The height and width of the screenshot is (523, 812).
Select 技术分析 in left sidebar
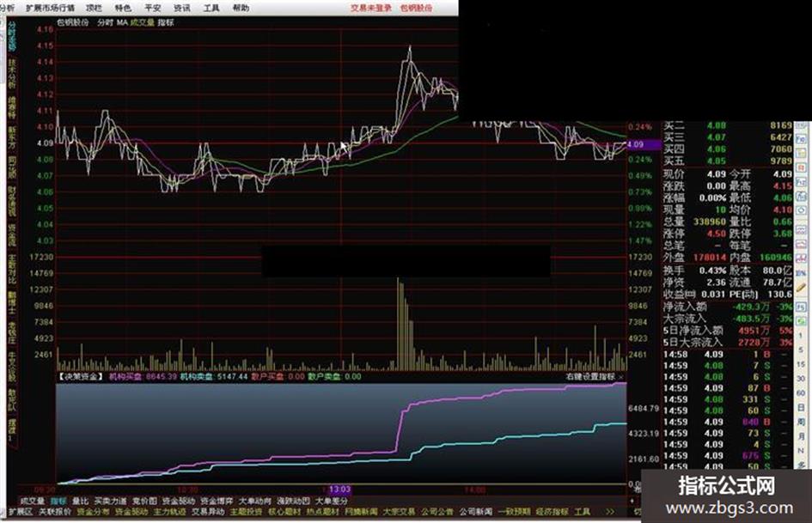(x=11, y=73)
